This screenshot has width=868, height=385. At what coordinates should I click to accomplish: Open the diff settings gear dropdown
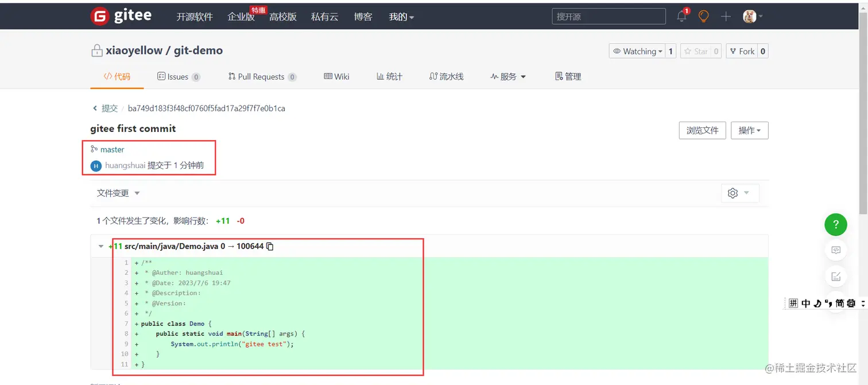point(739,193)
